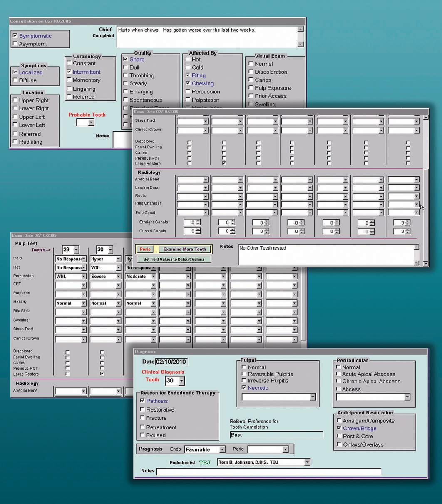Open first Lamina Dura dropdown

point(205,188)
